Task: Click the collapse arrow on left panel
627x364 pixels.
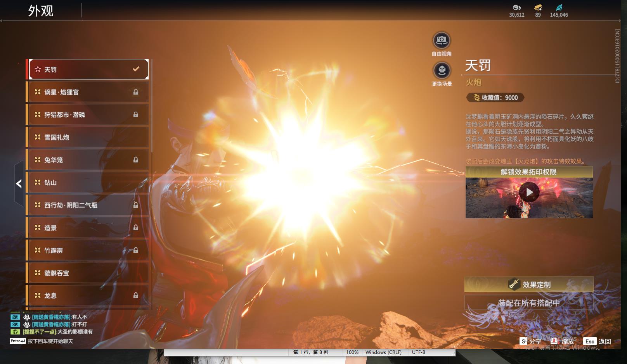Action: [x=19, y=183]
